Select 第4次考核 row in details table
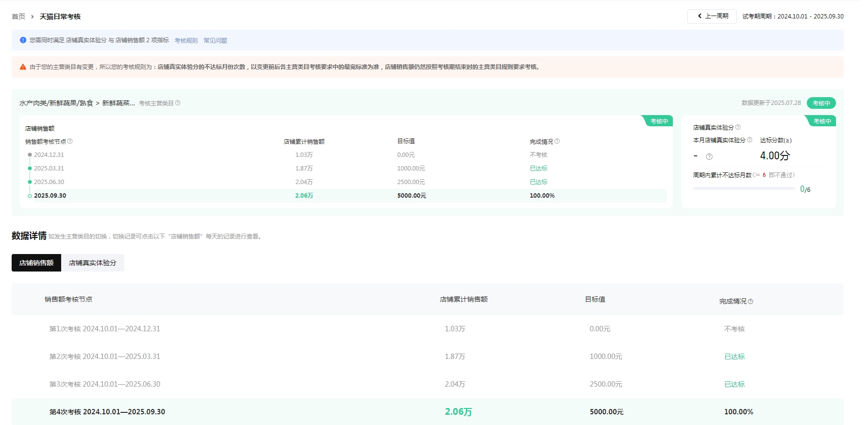 [x=107, y=412]
